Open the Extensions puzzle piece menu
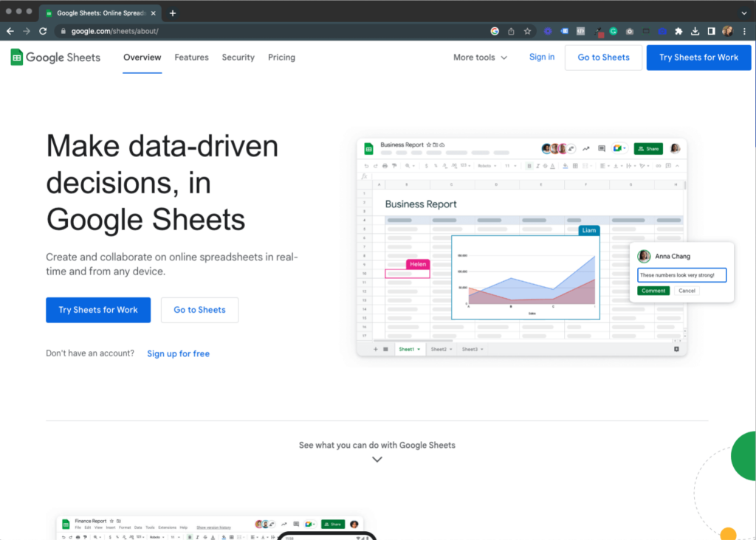The image size is (756, 540). (679, 31)
